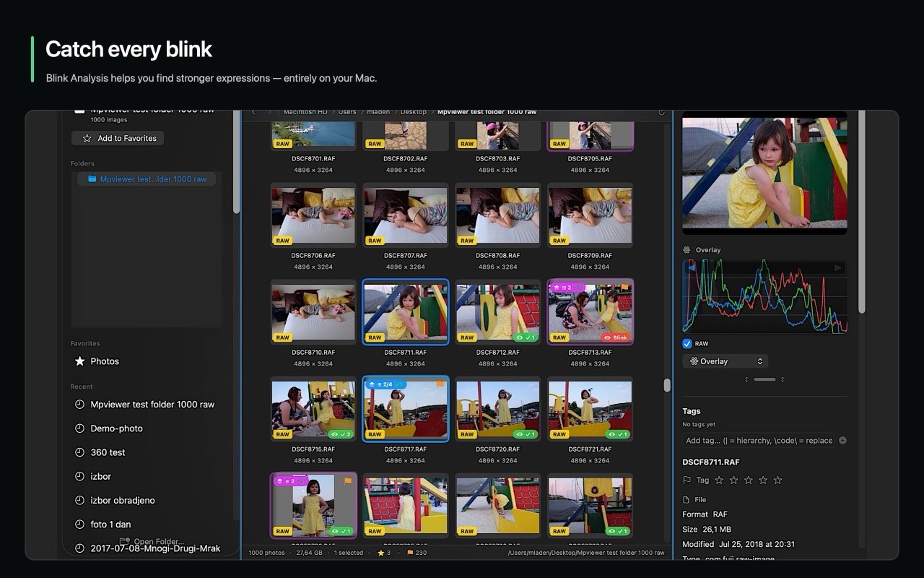
Task: Click the star count in the status bar
Action: [384, 553]
